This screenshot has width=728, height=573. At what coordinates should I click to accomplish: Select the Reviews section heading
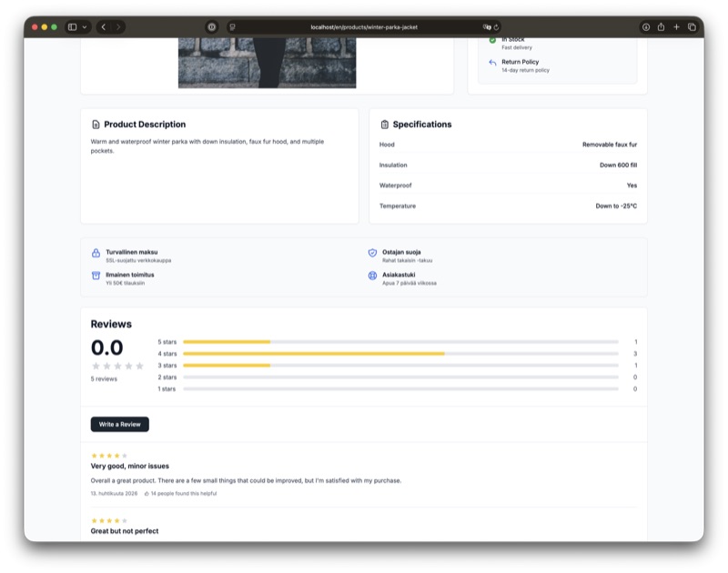point(111,324)
